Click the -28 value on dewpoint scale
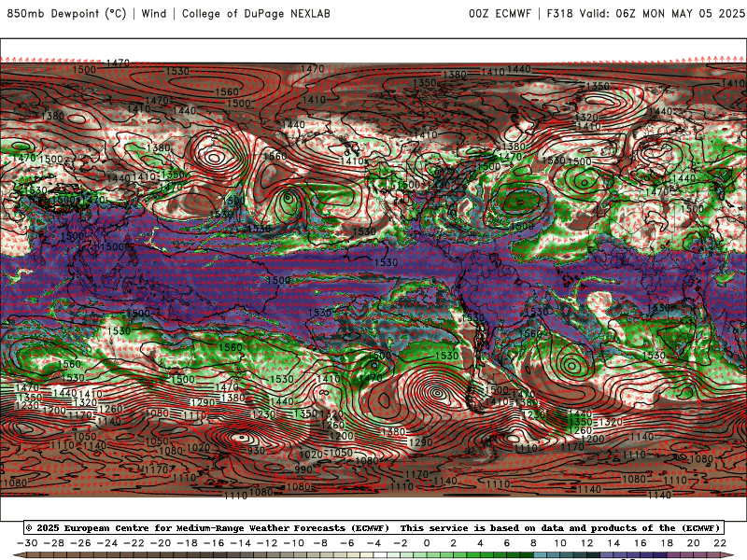747x560 pixels. coord(54,543)
